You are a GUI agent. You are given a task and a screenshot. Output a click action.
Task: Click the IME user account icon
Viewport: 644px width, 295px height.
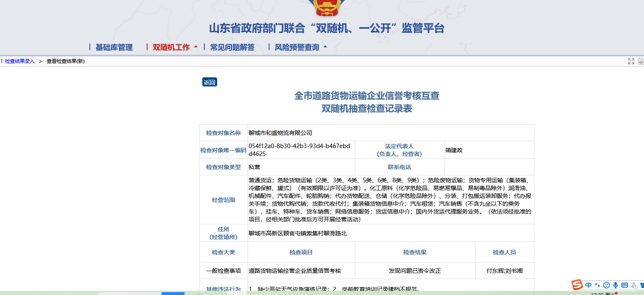click(634, 285)
